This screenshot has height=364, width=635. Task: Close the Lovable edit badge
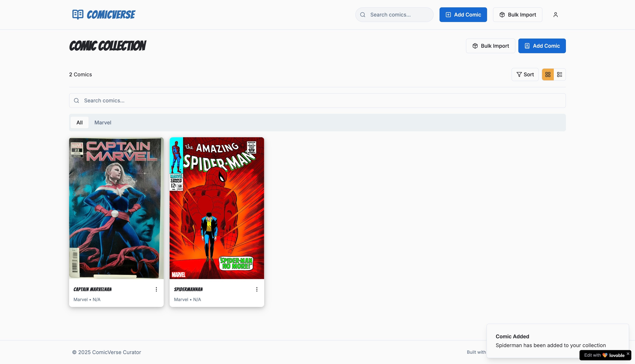[x=628, y=354]
